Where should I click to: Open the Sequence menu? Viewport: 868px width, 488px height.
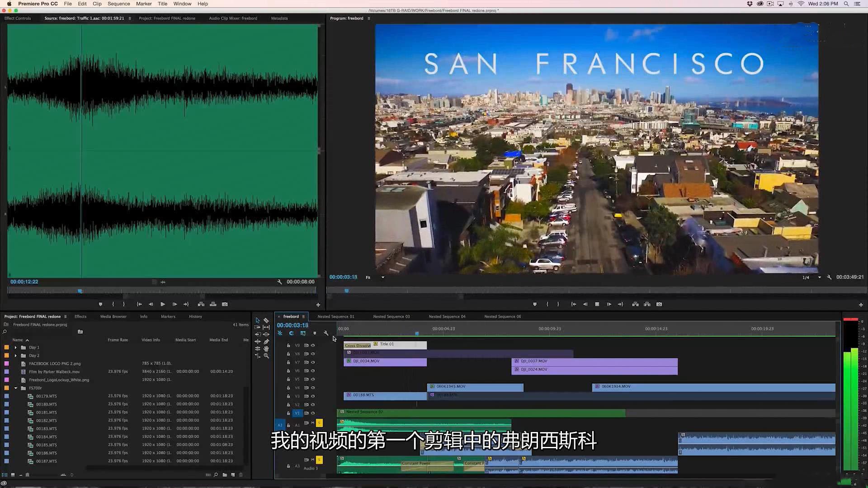tap(119, 4)
